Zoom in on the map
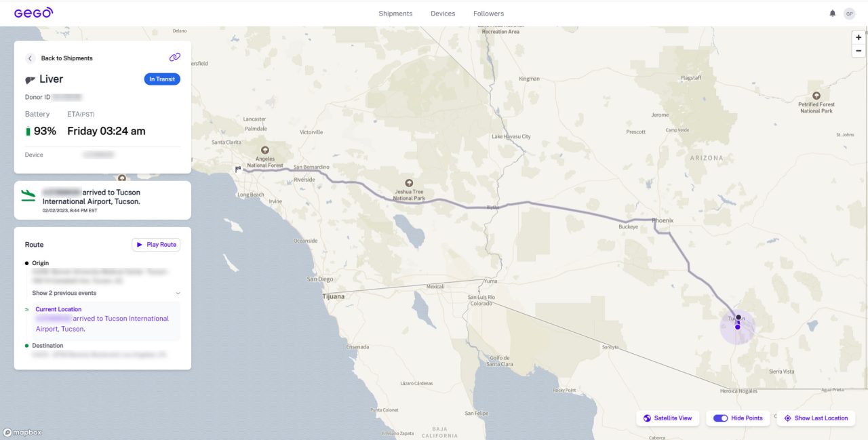 click(859, 38)
